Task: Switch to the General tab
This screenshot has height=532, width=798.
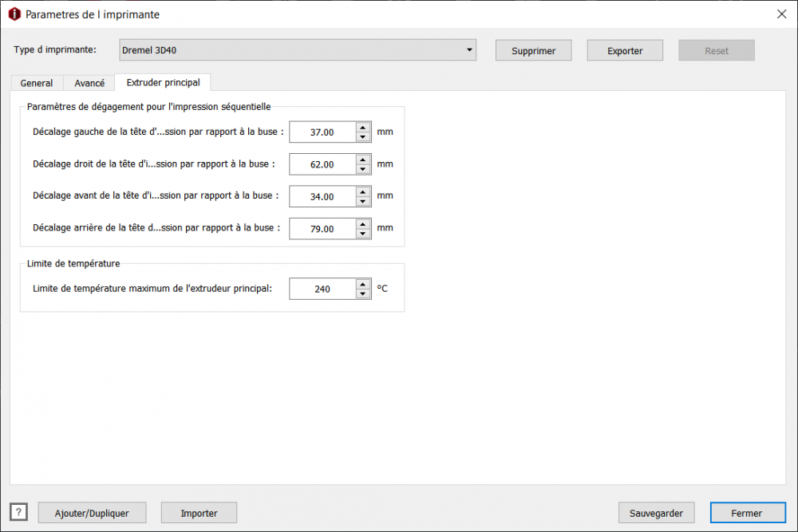Action: point(37,83)
